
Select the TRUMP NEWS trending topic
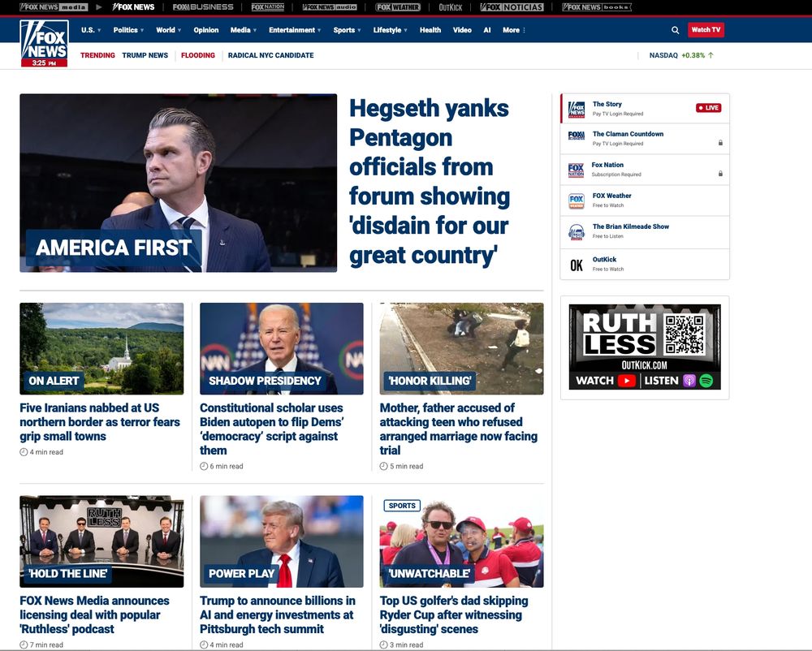145,55
